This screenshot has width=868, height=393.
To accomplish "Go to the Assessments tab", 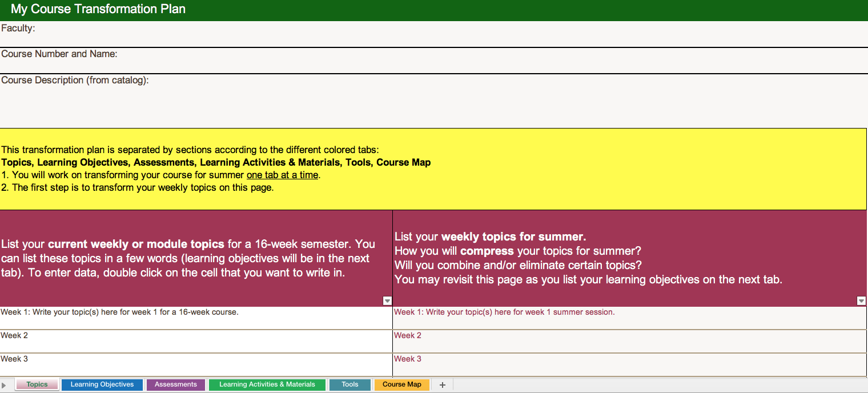I will click(175, 384).
